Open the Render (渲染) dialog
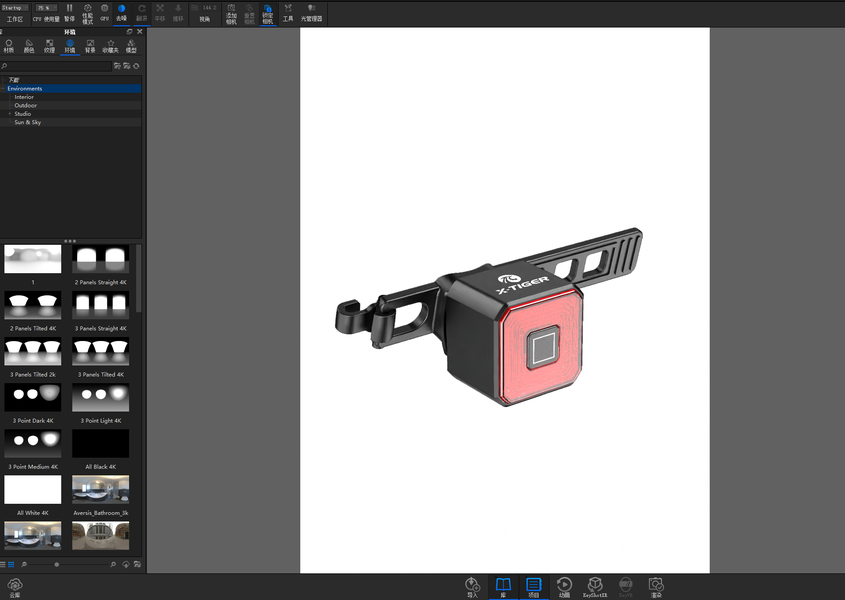Viewport: 845px width, 600px height. point(656,587)
